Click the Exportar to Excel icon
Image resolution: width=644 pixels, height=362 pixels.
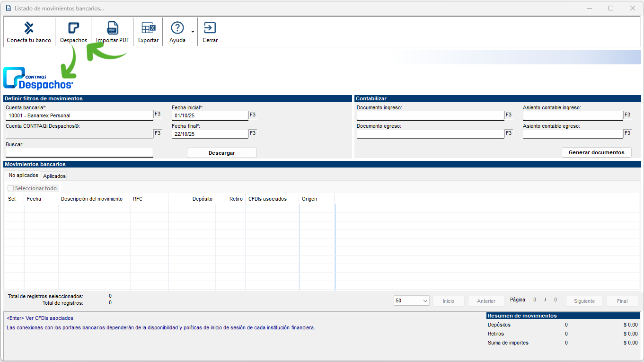coord(148,28)
